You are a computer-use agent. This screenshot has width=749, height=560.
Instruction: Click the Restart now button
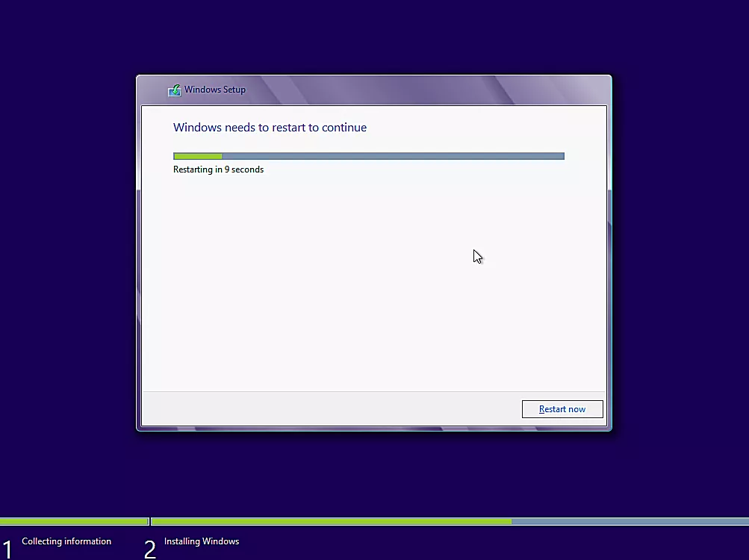562,409
